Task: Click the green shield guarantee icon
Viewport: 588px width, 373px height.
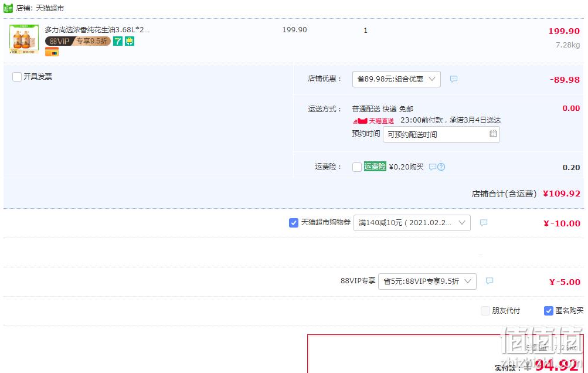Action: [x=130, y=41]
